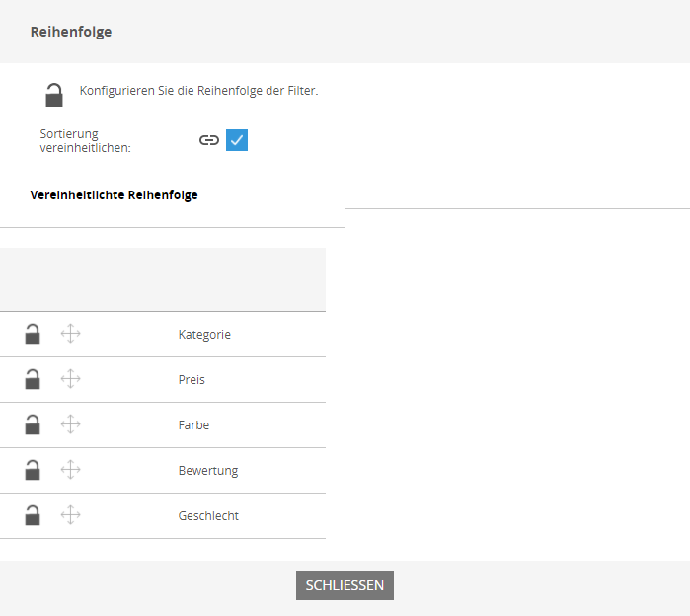This screenshot has height=616, width=690.
Task: Select the Bewertung filter label
Action: coord(208,471)
